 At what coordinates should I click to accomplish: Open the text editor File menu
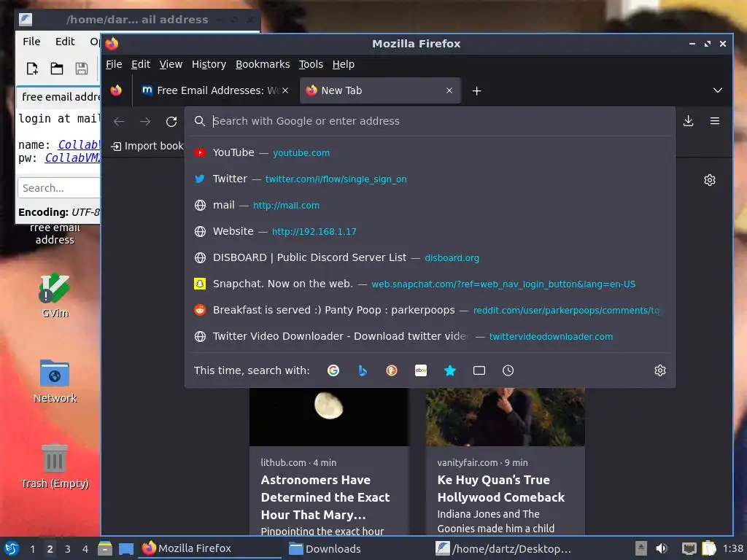coord(31,42)
